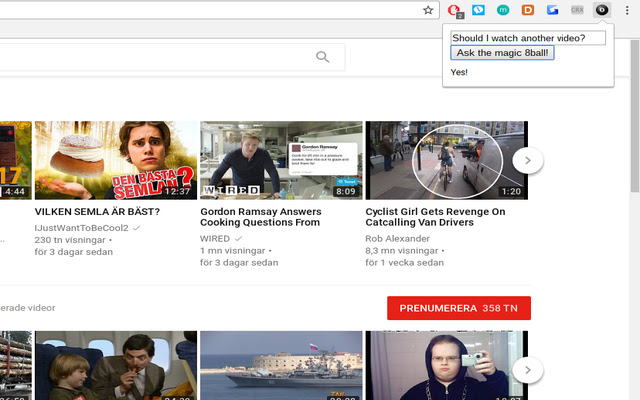Click 'för 1 vecka sedan' upload date
The width and height of the screenshot is (640, 400).
pyautogui.click(x=404, y=262)
